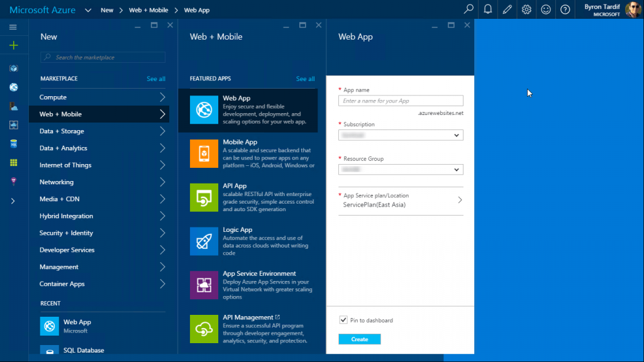Click the API Management title text
The height and width of the screenshot is (362, 644).
tap(248, 317)
